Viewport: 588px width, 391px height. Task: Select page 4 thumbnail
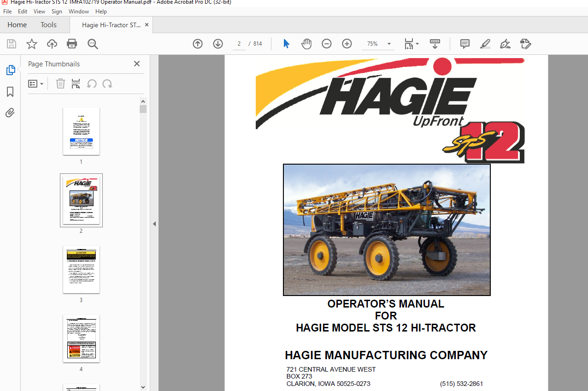click(81, 339)
